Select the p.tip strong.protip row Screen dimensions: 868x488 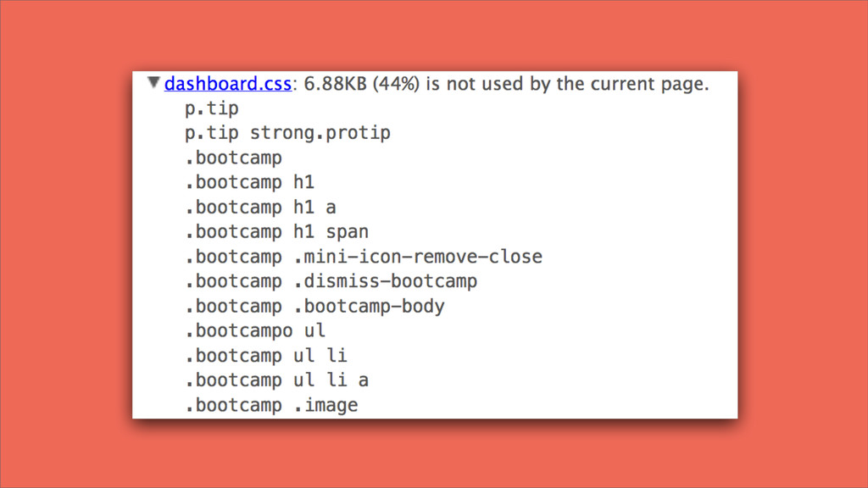click(x=287, y=133)
